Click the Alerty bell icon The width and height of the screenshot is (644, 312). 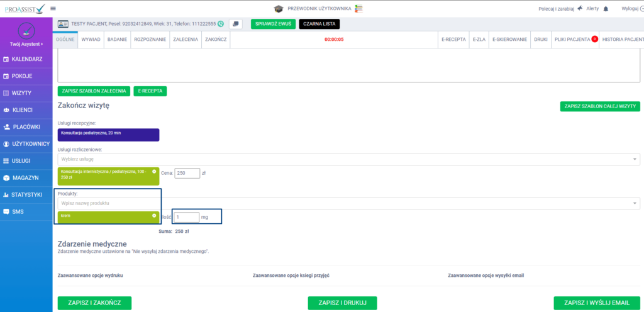click(x=606, y=9)
